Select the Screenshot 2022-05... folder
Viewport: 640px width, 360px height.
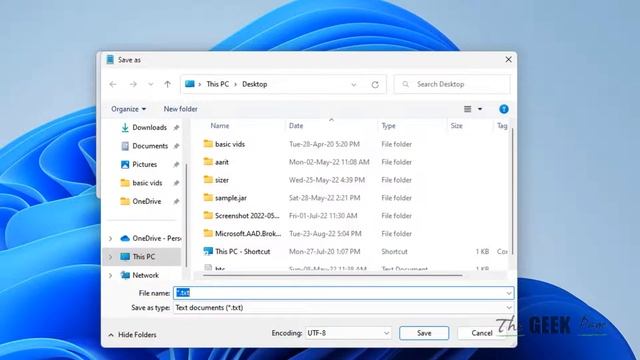click(247, 216)
